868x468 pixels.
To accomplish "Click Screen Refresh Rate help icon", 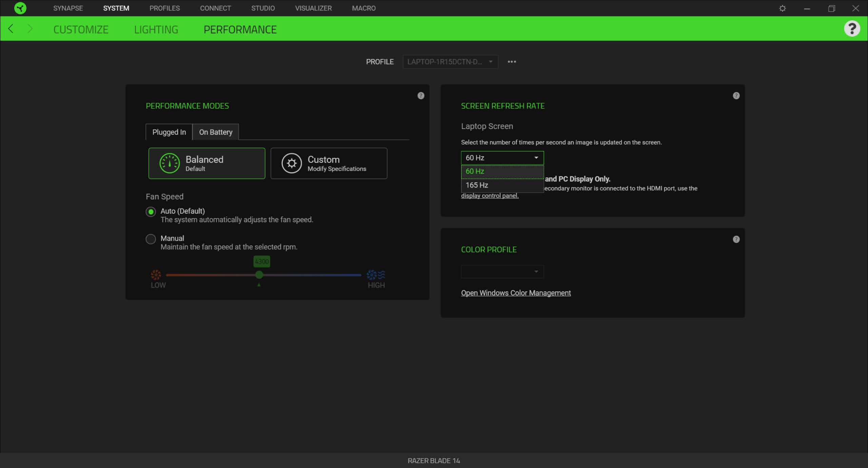I will pos(736,96).
